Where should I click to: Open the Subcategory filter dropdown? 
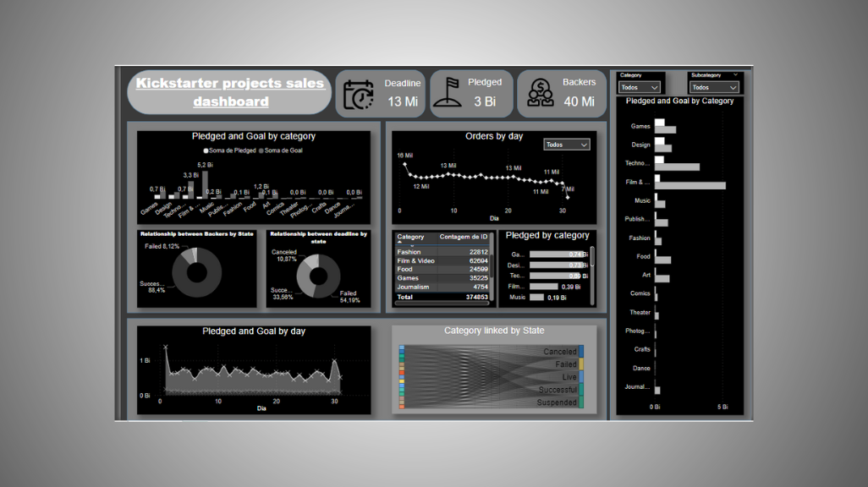(713, 87)
